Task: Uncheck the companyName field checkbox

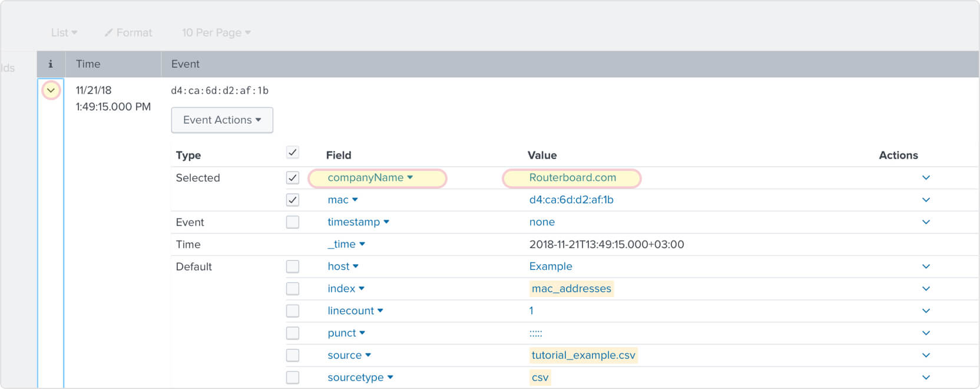Action: click(x=293, y=177)
